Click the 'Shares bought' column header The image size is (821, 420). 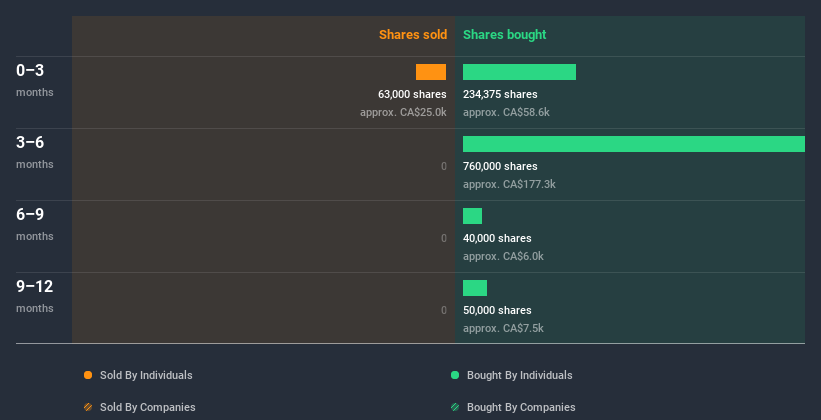click(x=505, y=35)
